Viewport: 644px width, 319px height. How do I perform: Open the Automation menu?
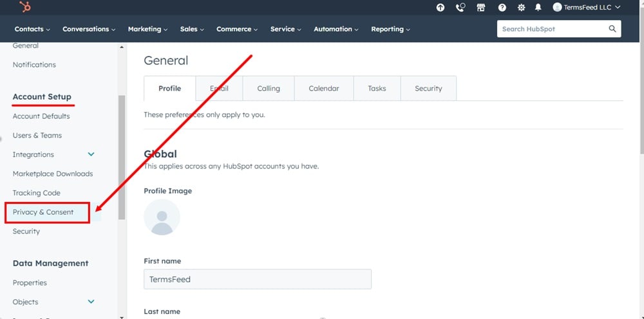336,29
